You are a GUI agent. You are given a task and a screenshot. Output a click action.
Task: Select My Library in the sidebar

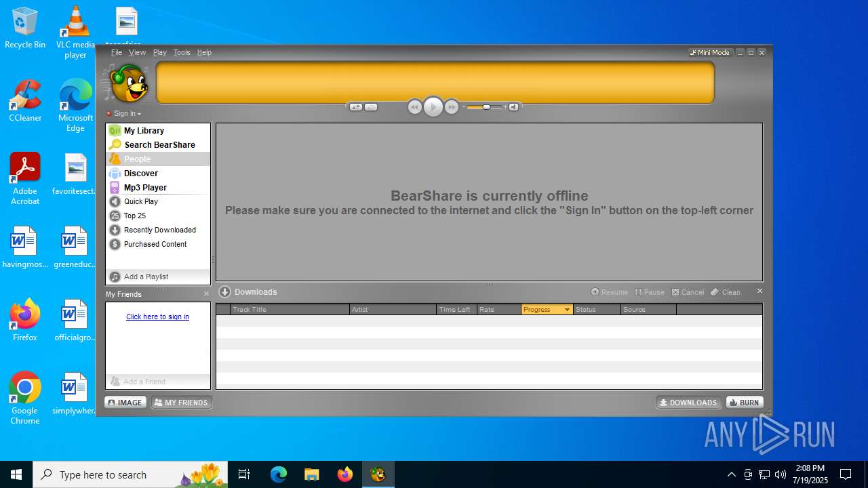point(158,130)
